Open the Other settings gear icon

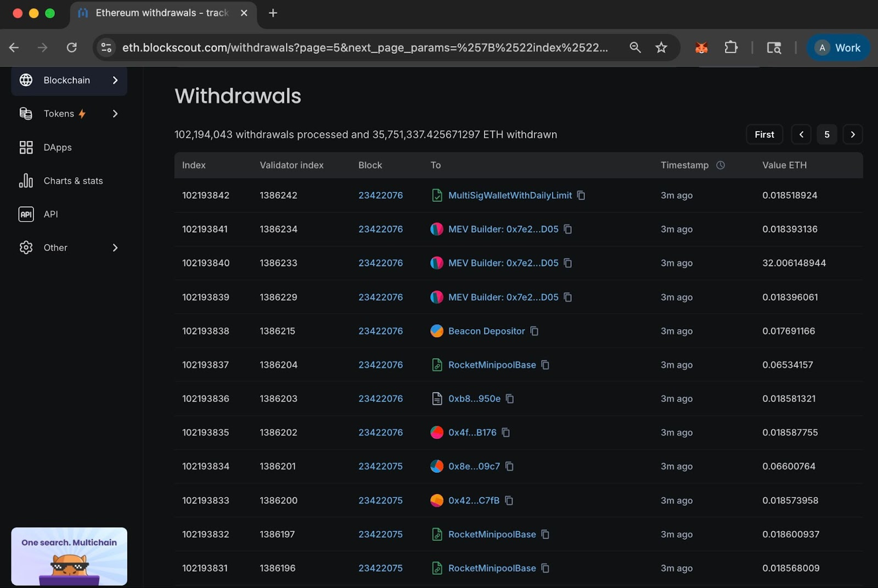[26, 247]
